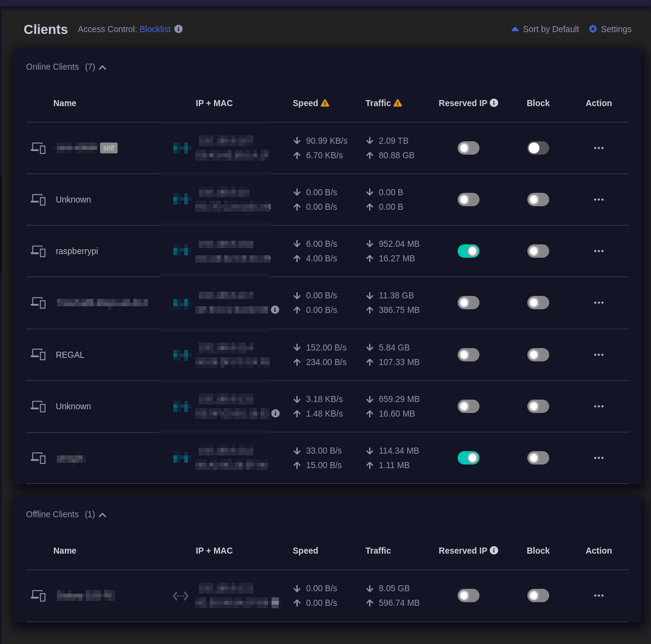This screenshot has width=651, height=644.
Task: Open action menu for REGAL
Action: pyautogui.click(x=599, y=355)
